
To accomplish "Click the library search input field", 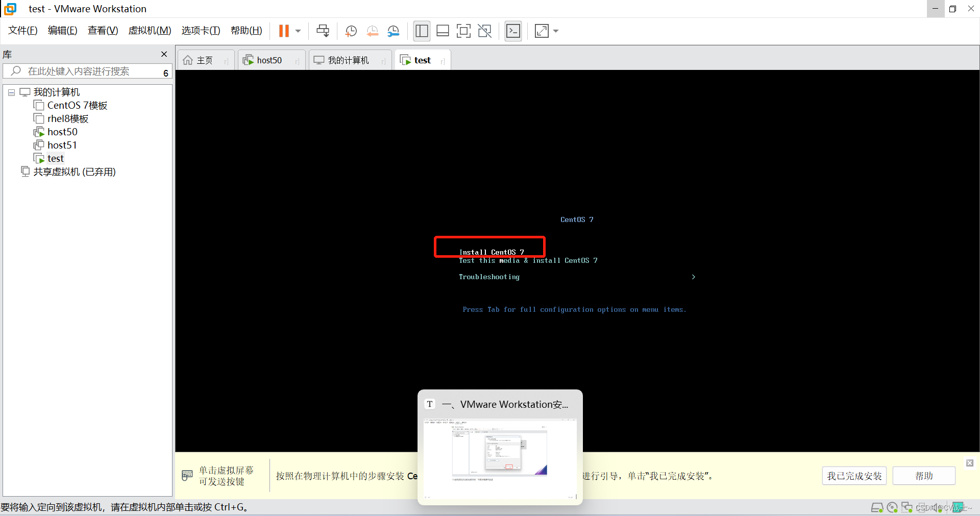I will [x=87, y=71].
